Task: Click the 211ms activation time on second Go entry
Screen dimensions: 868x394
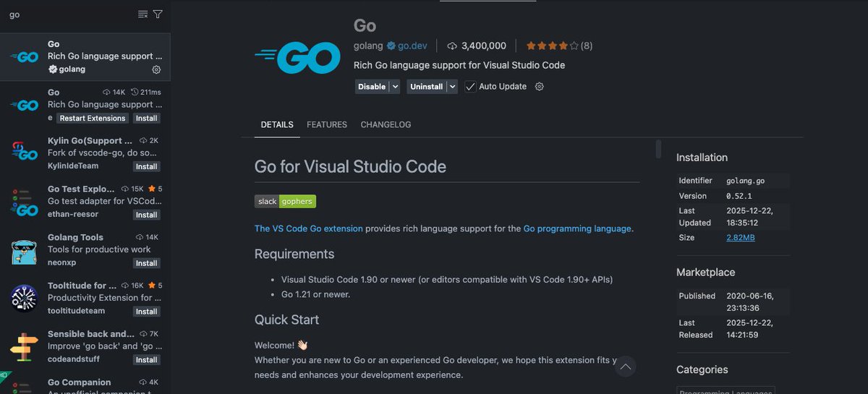Action: point(146,93)
